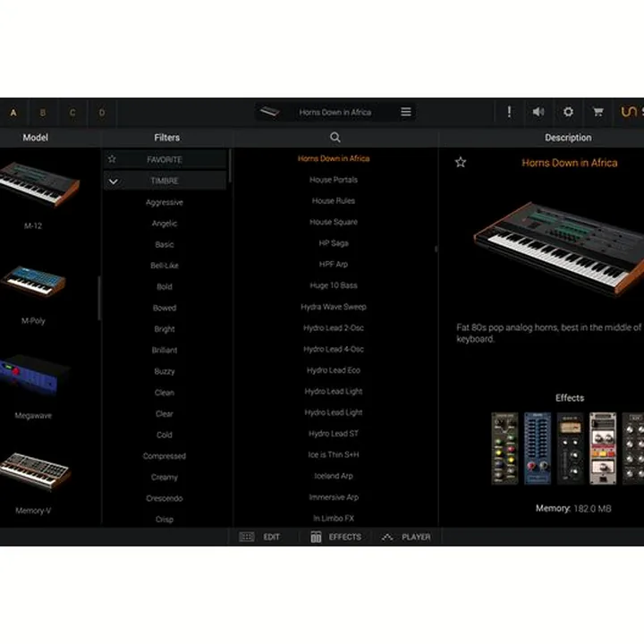Click the first effect module thumbnail
Image resolution: width=644 pixels, height=644 pixels.
[504, 448]
